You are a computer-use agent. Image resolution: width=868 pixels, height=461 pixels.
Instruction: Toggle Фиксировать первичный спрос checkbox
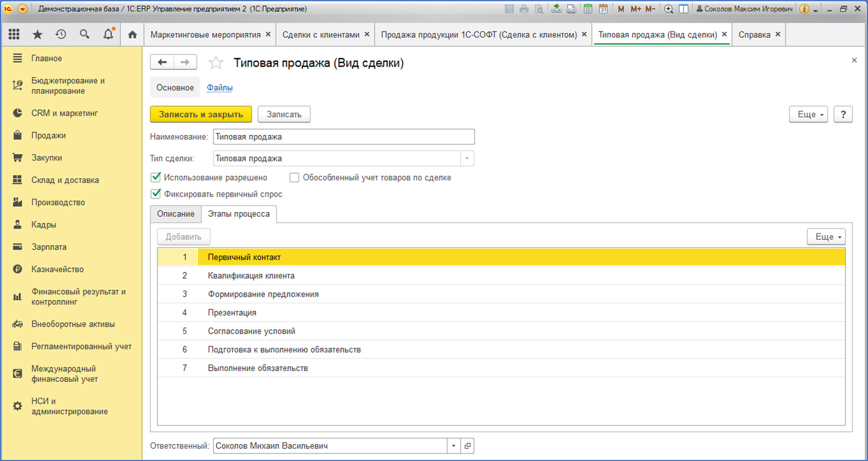[156, 194]
